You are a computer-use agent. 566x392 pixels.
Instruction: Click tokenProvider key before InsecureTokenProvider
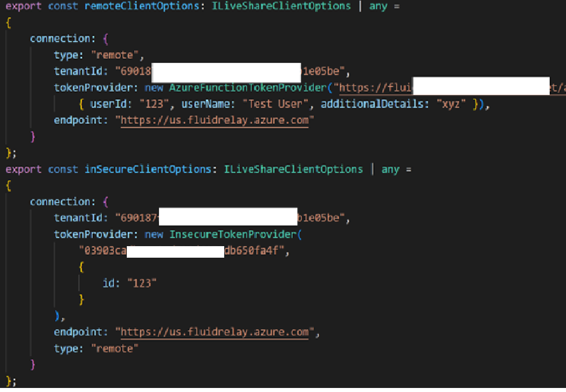93,234
